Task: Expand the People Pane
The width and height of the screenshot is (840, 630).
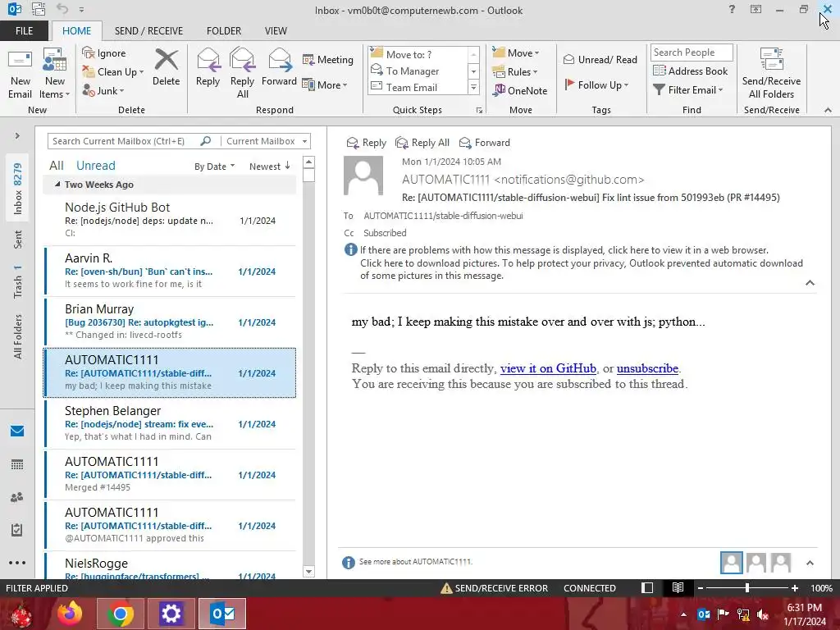Action: 810,563
